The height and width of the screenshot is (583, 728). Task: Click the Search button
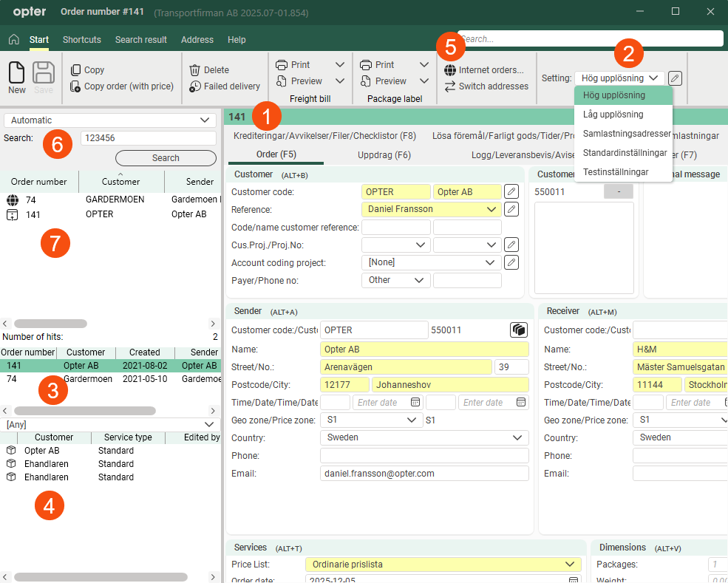166,158
